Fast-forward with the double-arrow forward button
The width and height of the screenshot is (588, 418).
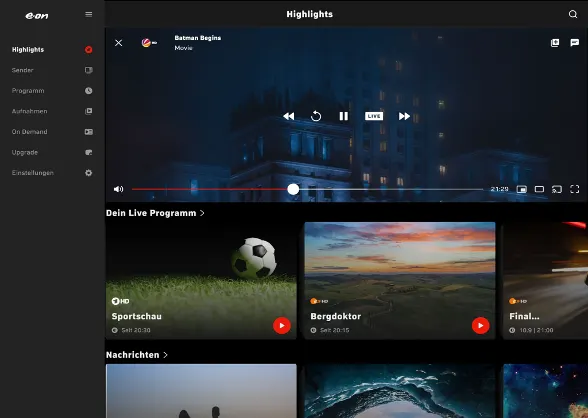[x=404, y=116]
